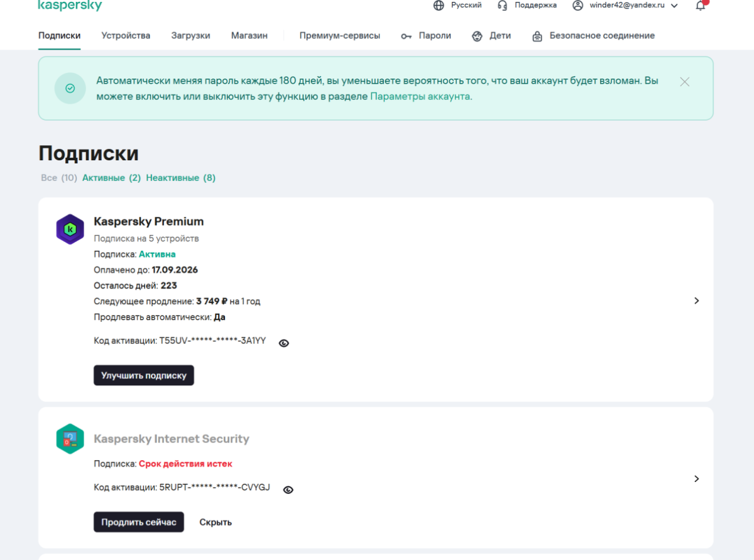Click the Продлить сейчас button
Screen dimensions: 754x560
[139, 522]
